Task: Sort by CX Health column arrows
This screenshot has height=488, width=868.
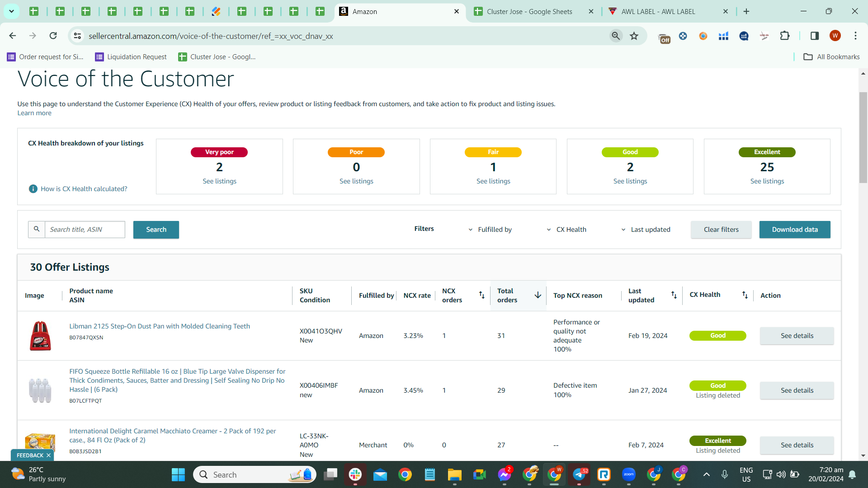Action: (x=745, y=295)
